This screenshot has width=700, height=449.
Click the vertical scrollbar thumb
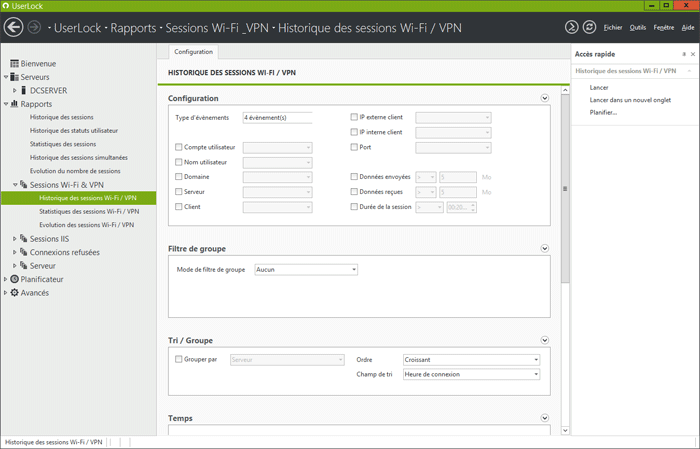click(x=565, y=188)
